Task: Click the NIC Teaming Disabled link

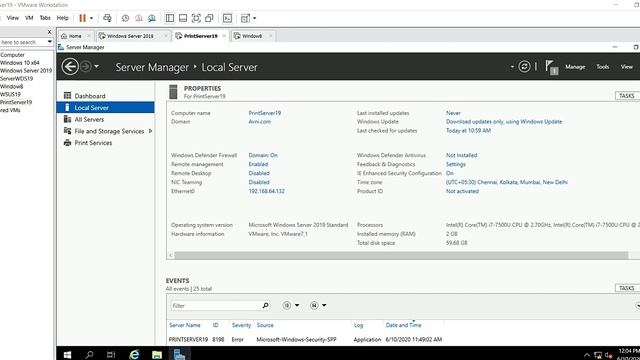Action: [x=259, y=182]
